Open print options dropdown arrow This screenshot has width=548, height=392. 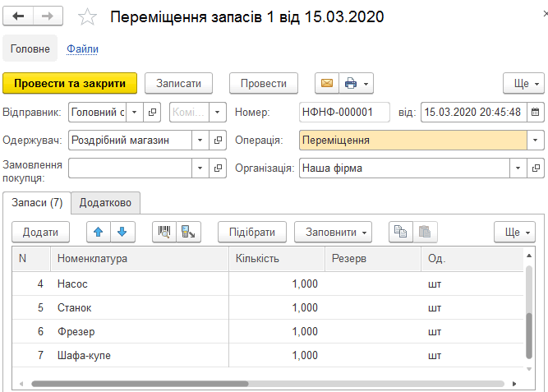pyautogui.click(x=366, y=84)
